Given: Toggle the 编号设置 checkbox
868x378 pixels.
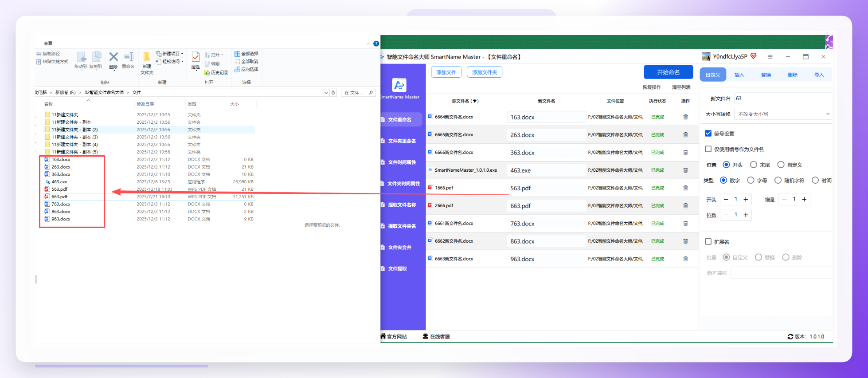Looking at the screenshot, I should click(x=708, y=134).
